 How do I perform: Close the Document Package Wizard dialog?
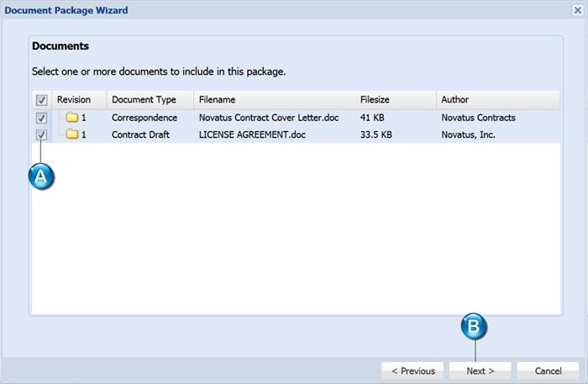(x=578, y=10)
